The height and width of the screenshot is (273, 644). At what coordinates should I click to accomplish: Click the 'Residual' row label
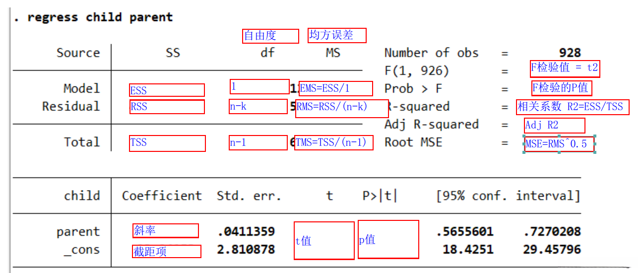(71, 107)
